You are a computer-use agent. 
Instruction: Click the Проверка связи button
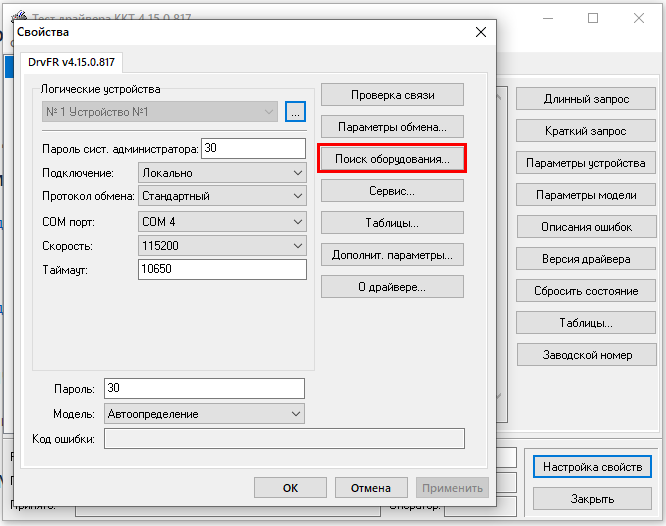tap(392, 95)
